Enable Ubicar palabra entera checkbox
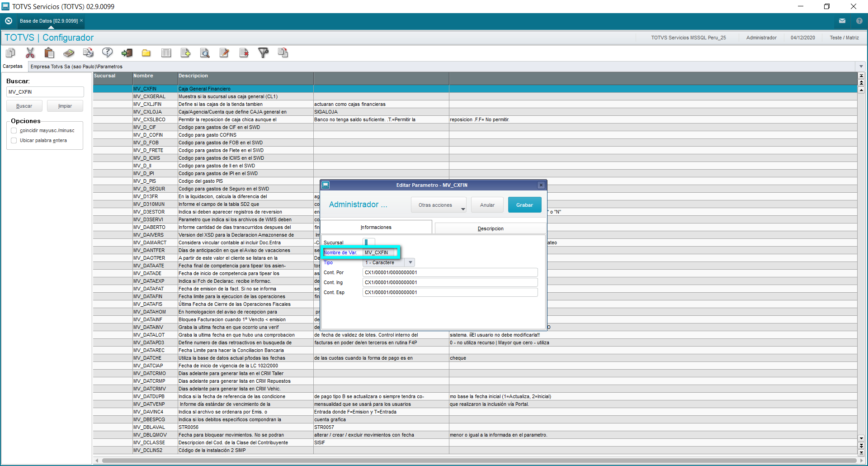 coord(14,141)
